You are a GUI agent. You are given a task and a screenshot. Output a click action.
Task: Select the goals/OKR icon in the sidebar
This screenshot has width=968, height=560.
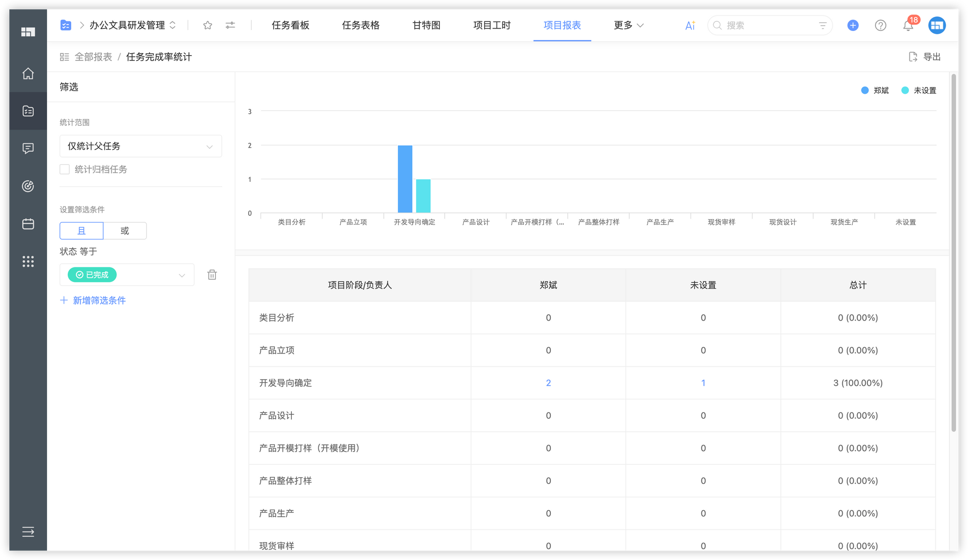pos(28,186)
